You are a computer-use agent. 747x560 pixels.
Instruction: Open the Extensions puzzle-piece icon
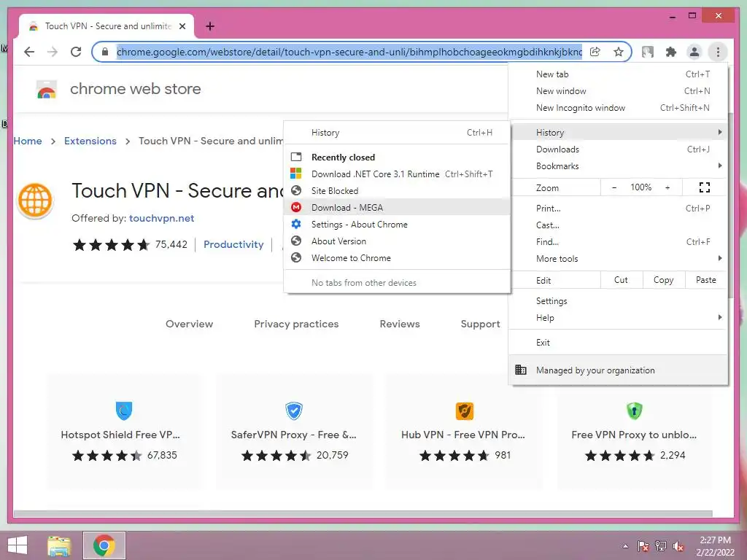(x=671, y=52)
